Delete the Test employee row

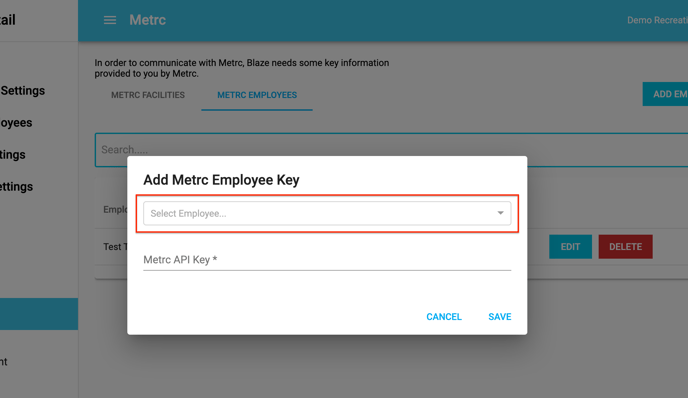tap(625, 247)
